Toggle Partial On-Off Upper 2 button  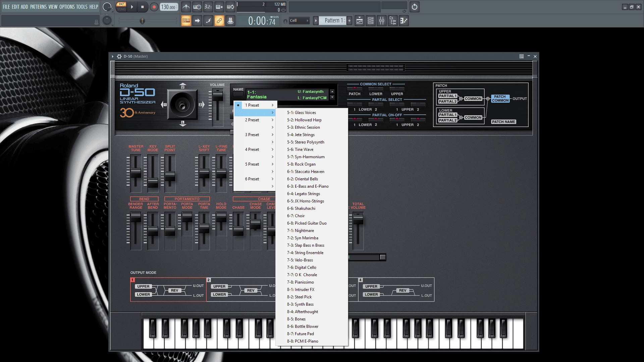[x=418, y=120]
